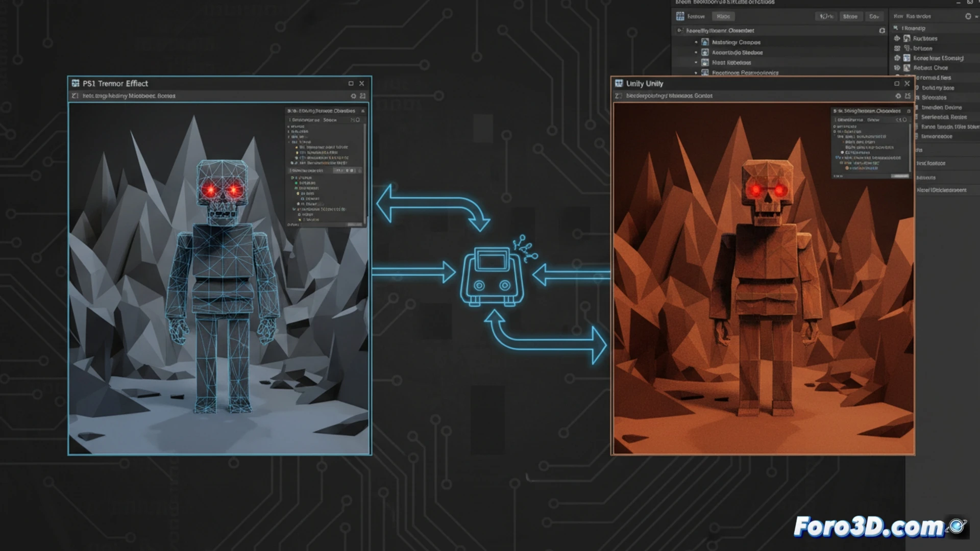Select the wireframe skeleton in PS1 Tremor viewport

click(x=222, y=286)
